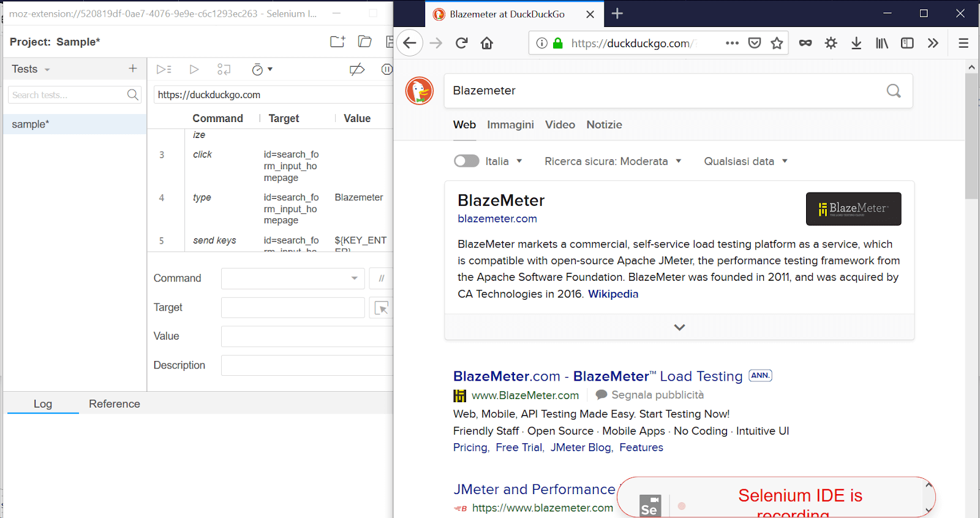Show site information icon in address bar
The height and width of the screenshot is (518, 980).
tap(541, 43)
